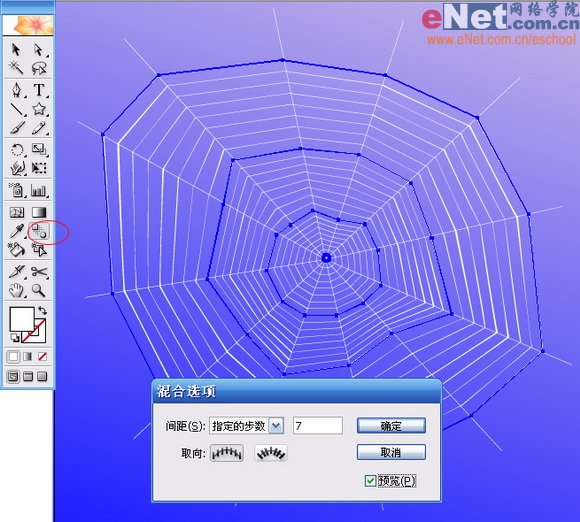Select the Column Graph tool
This screenshot has height=522, width=580.
(x=39, y=191)
